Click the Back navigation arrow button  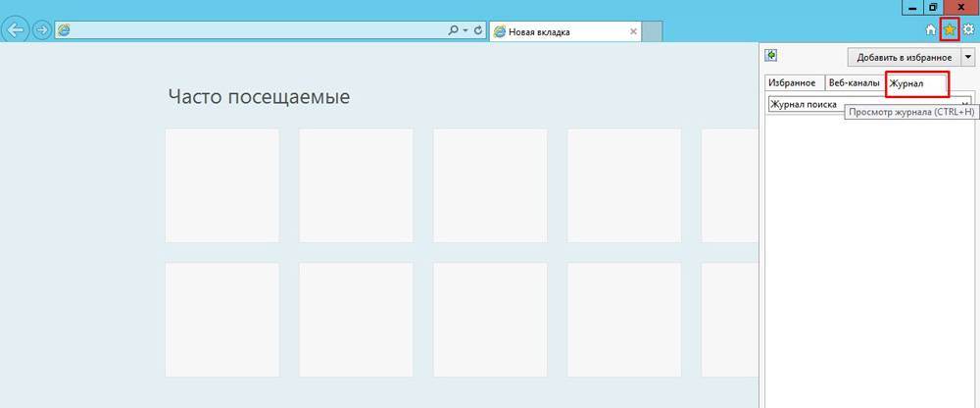16,30
